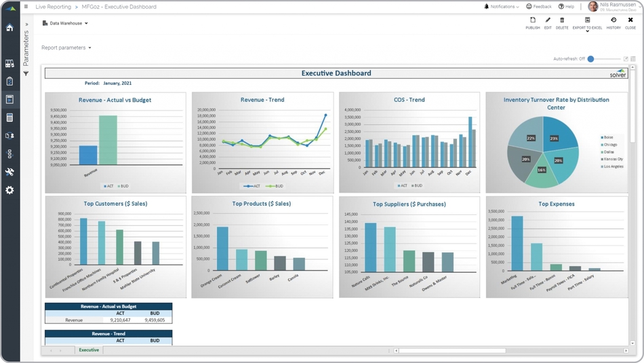Click the Publish icon in toolbar
The image size is (644, 363).
[533, 23]
